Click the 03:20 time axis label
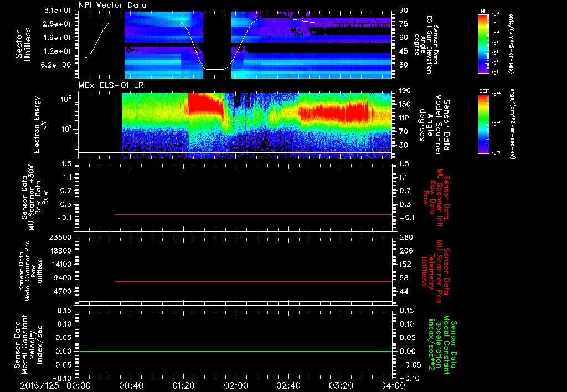Image resolution: width=567 pixels, height=392 pixels. point(341,385)
